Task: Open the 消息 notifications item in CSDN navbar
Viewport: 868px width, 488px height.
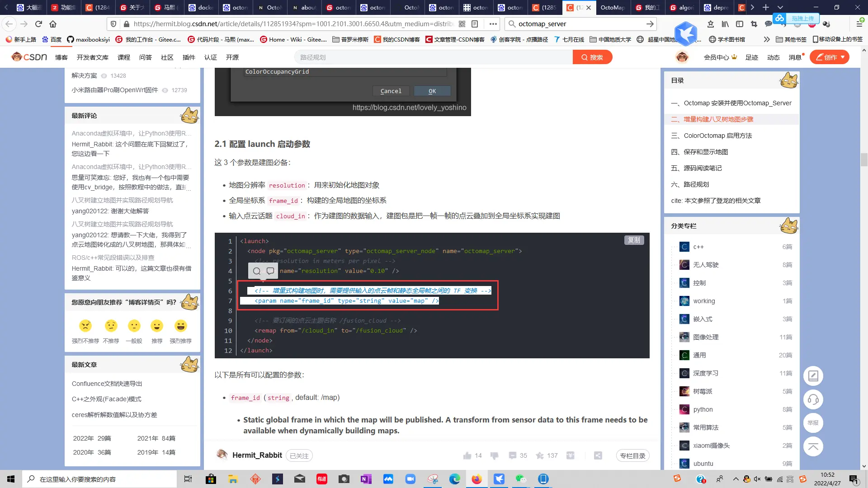Action: point(795,57)
